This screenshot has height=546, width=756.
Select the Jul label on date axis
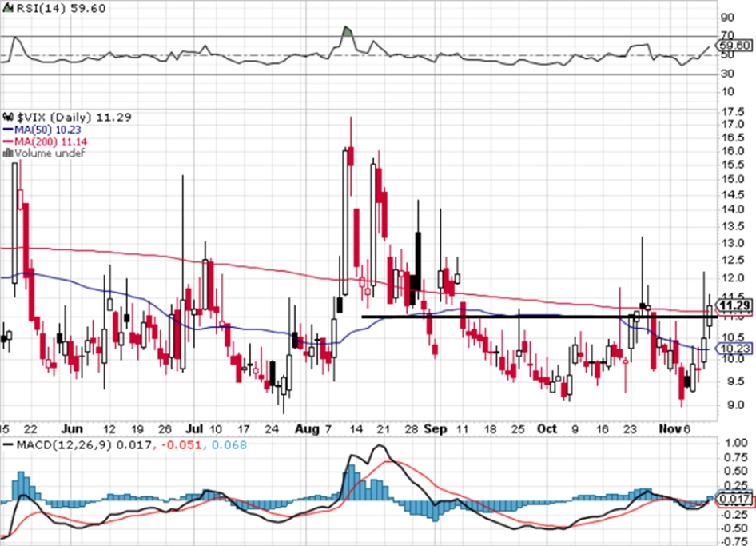tap(194, 428)
